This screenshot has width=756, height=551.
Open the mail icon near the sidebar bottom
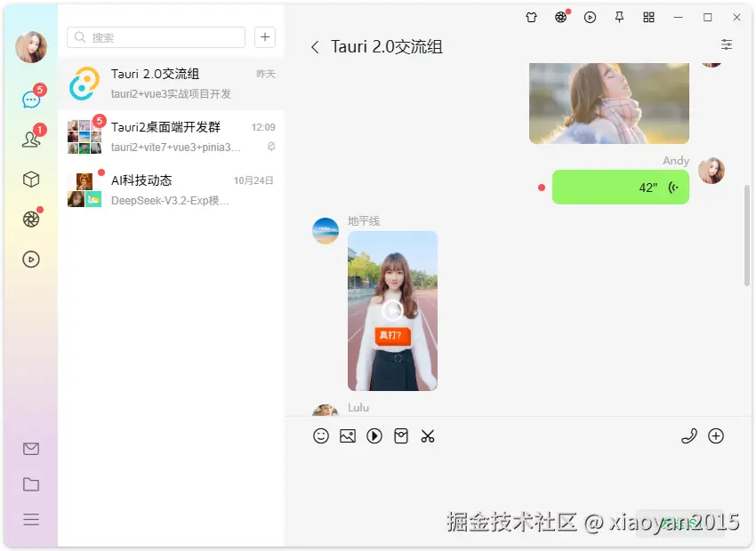point(31,449)
